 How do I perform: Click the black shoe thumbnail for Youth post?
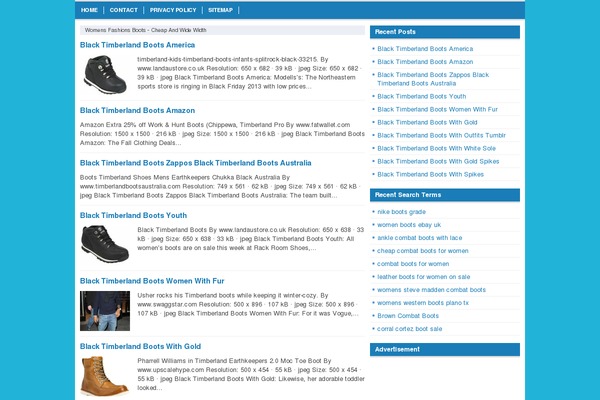[105, 243]
